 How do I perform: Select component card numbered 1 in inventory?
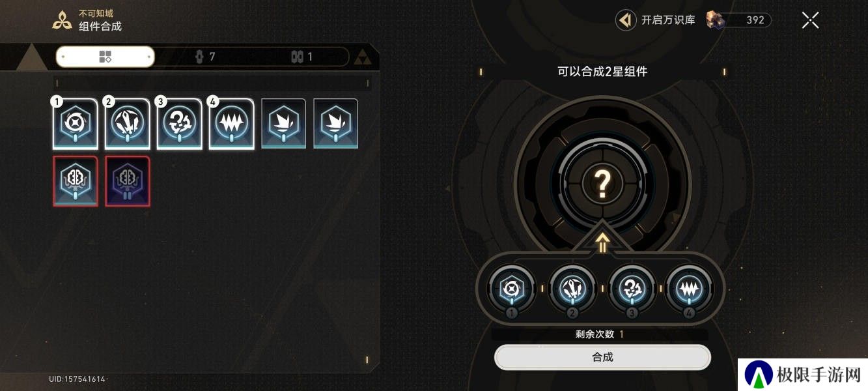(76, 124)
